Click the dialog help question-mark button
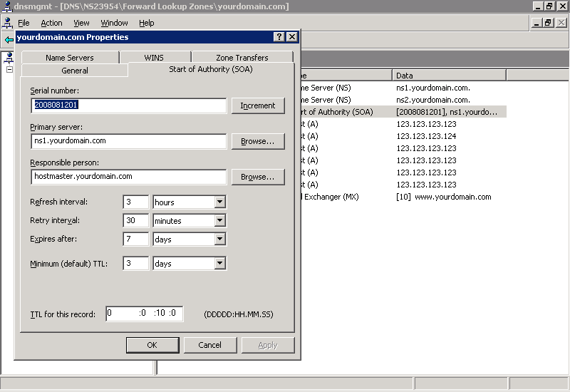 [279, 37]
